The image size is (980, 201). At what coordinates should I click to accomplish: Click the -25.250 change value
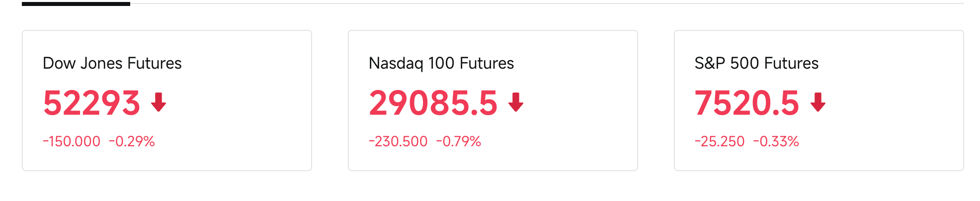720,141
